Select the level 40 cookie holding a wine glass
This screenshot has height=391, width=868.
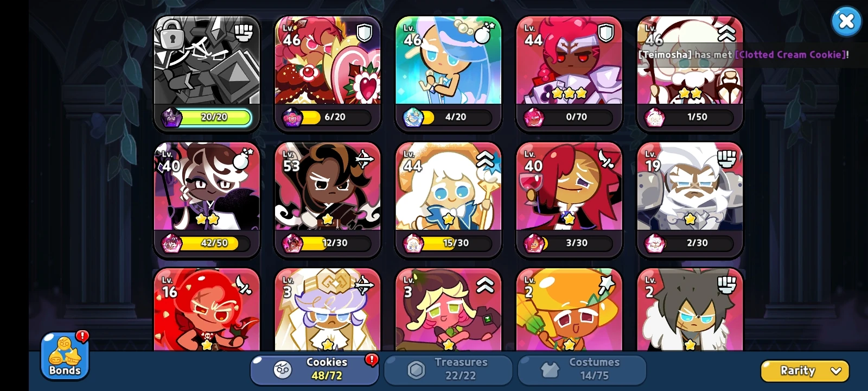pos(569,200)
